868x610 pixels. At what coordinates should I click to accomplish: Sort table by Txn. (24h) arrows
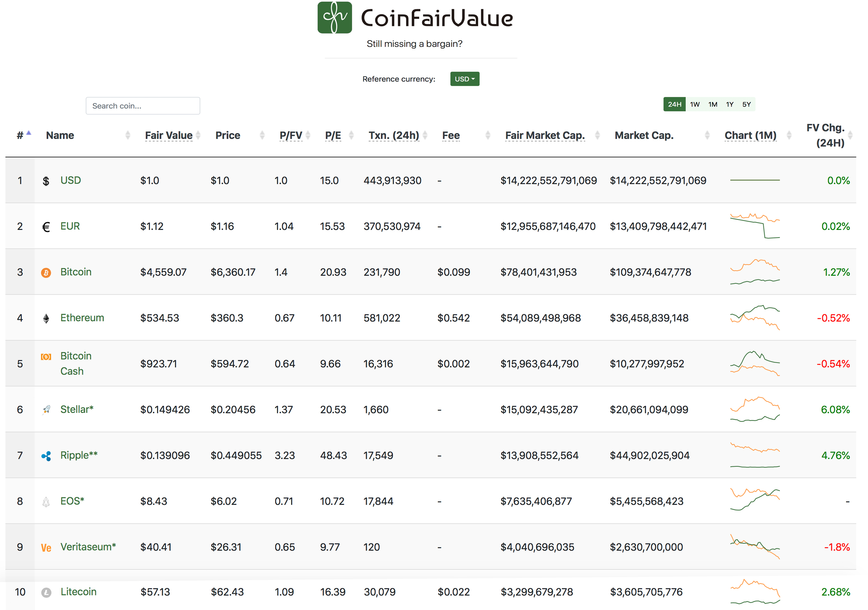pos(425,135)
